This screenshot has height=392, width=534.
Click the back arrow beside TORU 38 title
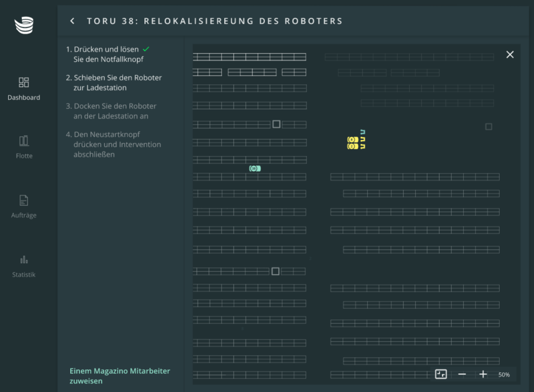point(72,21)
